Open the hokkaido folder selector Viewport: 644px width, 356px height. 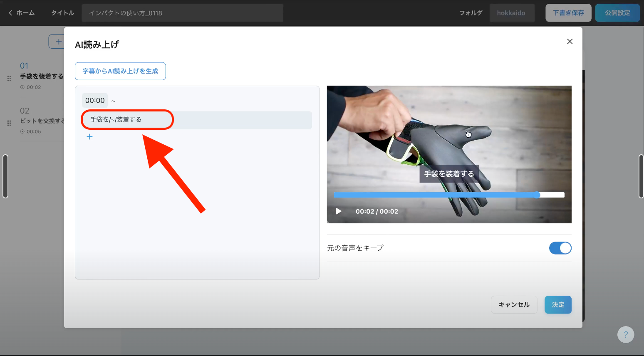coord(511,13)
